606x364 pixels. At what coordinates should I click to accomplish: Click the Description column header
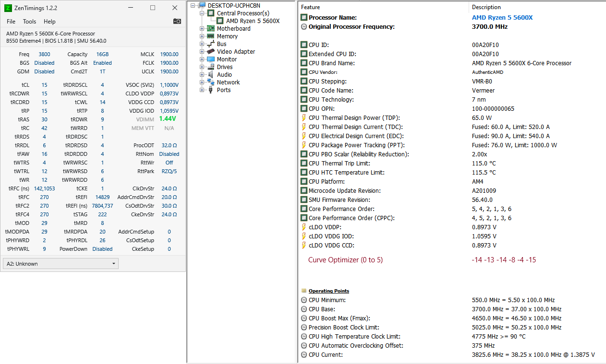tap(537, 7)
